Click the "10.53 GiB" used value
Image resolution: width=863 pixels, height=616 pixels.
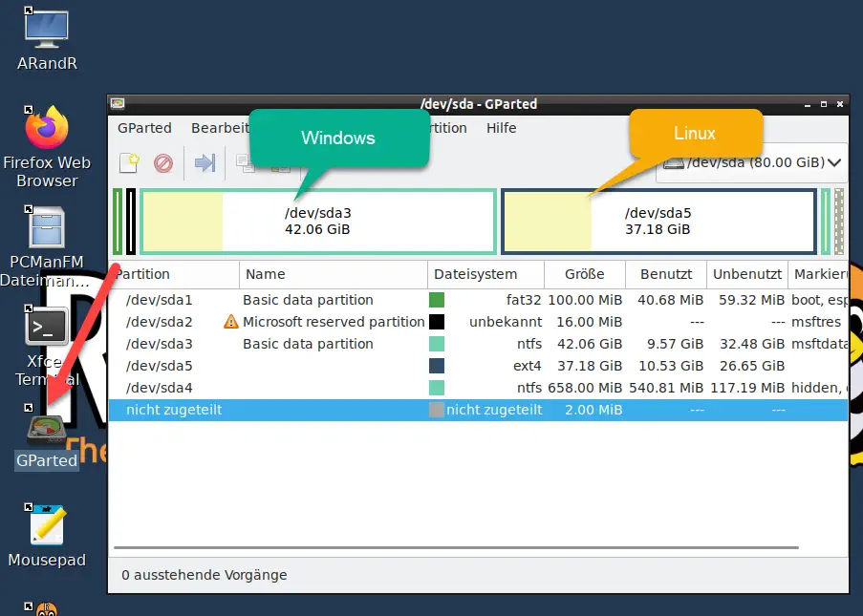[671, 366]
